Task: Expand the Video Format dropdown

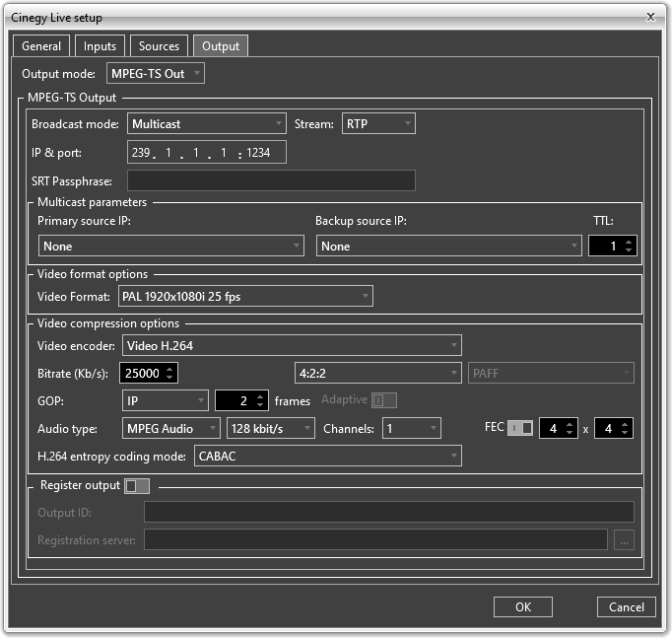Action: pos(245,296)
